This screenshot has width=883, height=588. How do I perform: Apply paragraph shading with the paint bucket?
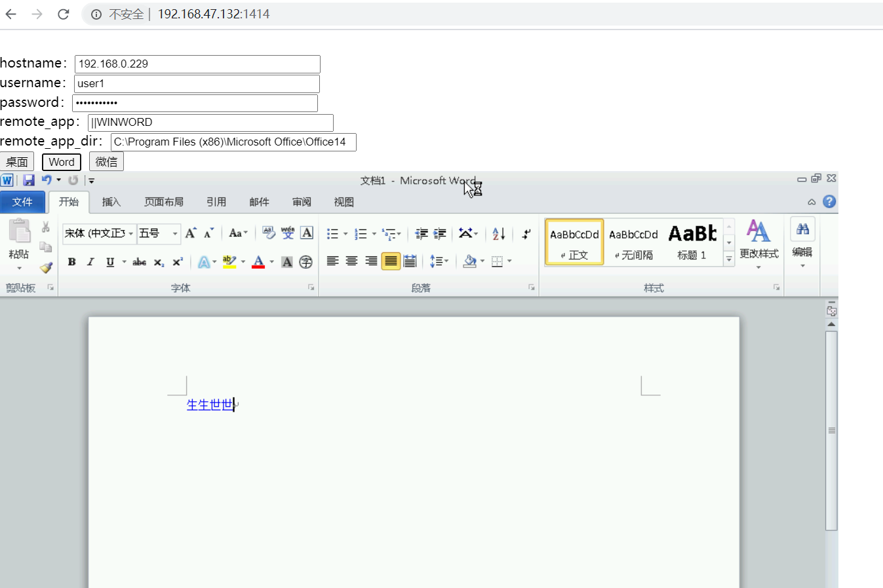[469, 262]
